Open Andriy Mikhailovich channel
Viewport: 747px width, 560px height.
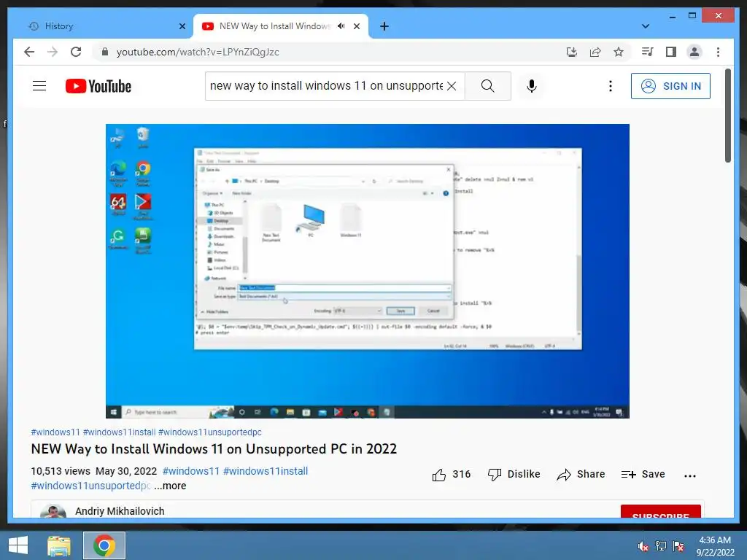(120, 511)
